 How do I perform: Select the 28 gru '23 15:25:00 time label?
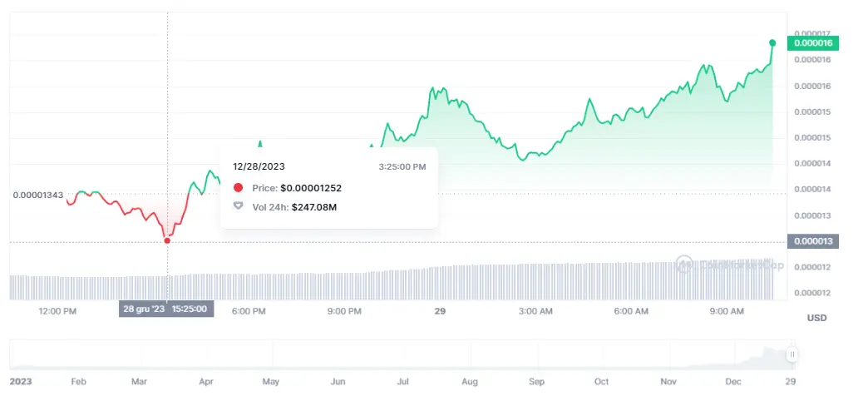pos(166,309)
